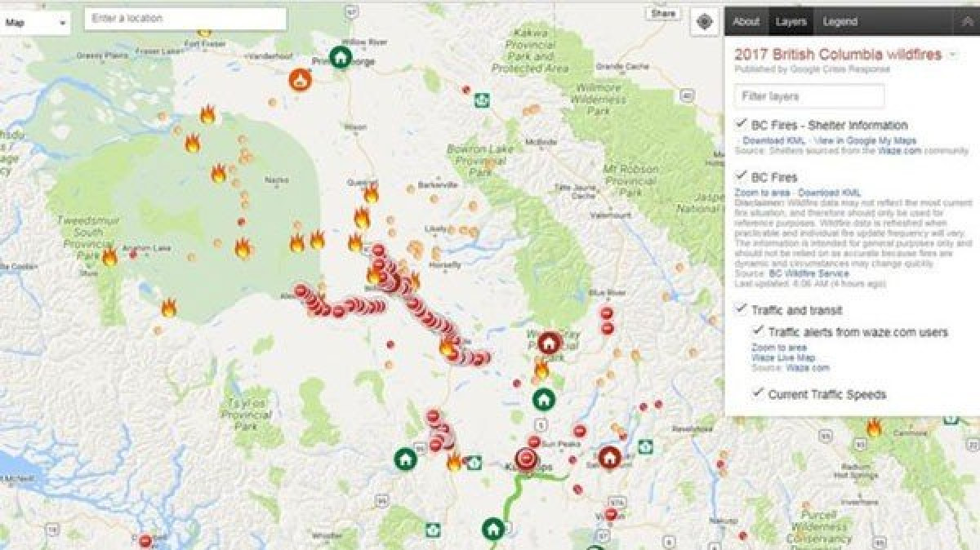Screen dimensions: 980x550
Task: Click the dark red shelter house icon in Wells Gray park
Action: click(x=550, y=343)
